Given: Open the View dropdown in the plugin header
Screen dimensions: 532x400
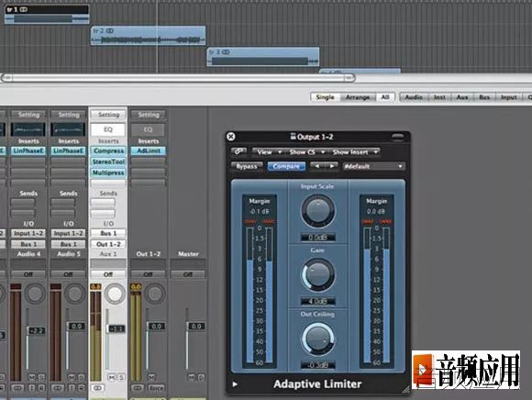Looking at the screenshot, I should pyautogui.click(x=268, y=152).
